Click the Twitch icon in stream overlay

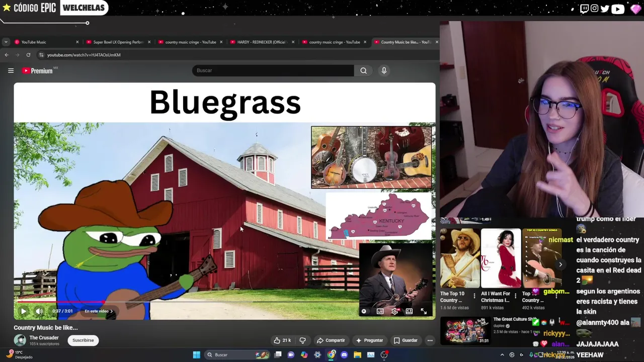[584, 9]
